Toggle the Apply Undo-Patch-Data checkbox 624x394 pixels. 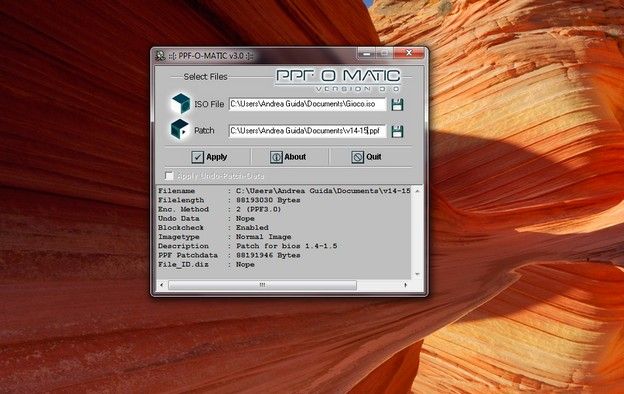click(x=169, y=176)
